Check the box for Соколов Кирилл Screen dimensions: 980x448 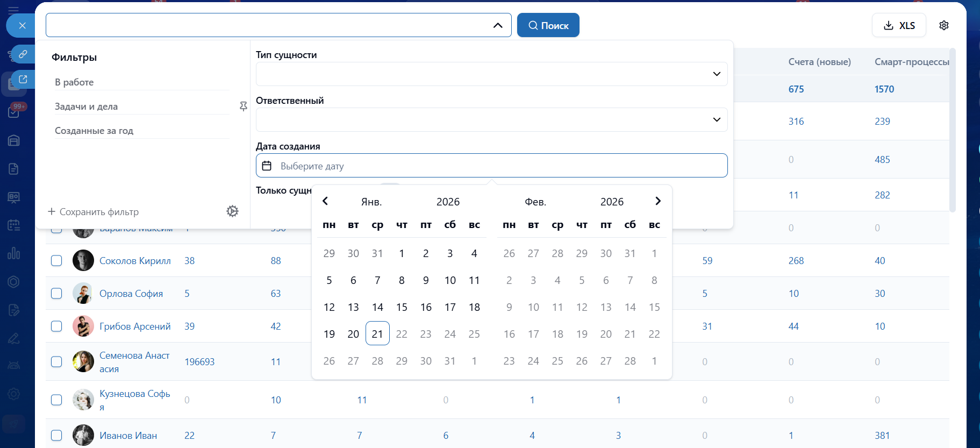pos(56,261)
